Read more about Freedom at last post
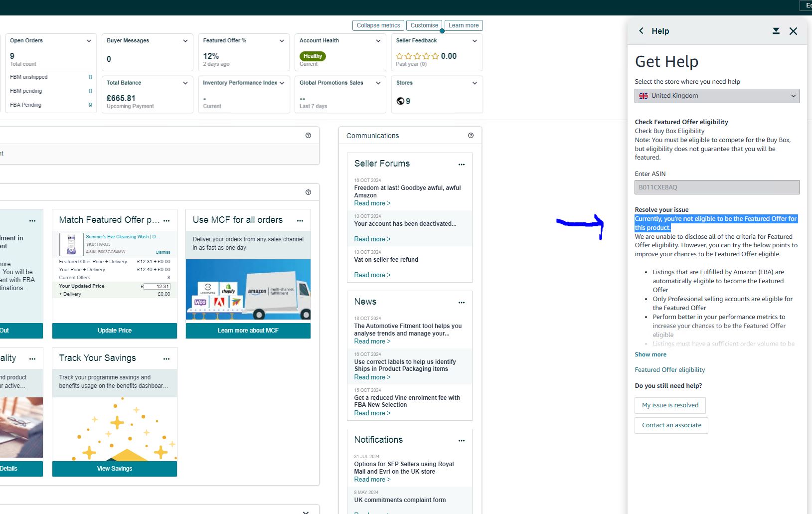Image resolution: width=812 pixels, height=514 pixels. tap(372, 203)
